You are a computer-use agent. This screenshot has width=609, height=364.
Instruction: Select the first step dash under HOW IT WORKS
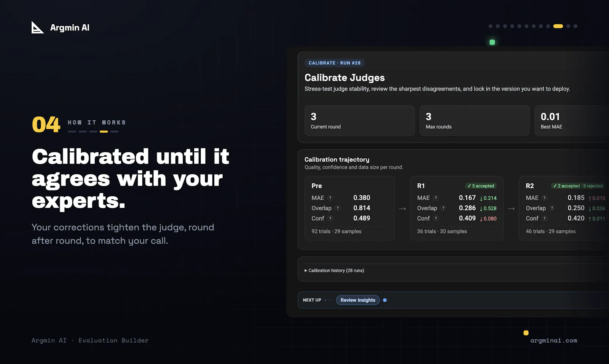pyautogui.click(x=72, y=132)
